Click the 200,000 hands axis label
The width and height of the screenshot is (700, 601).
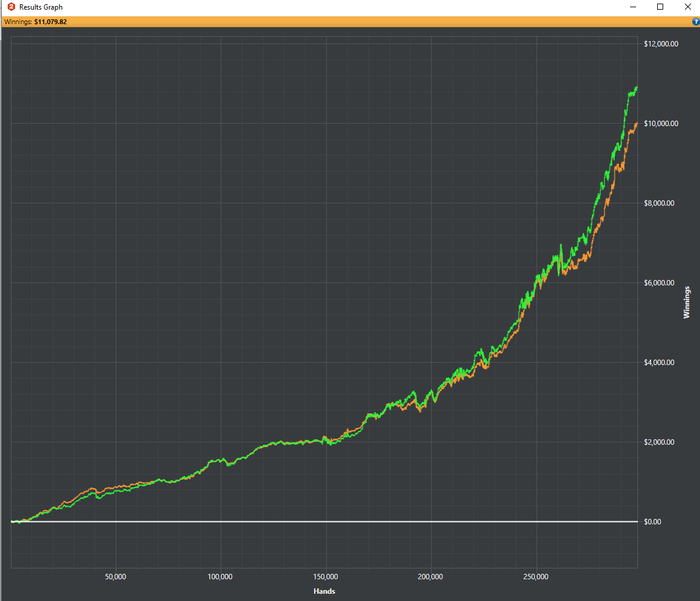coord(430,576)
